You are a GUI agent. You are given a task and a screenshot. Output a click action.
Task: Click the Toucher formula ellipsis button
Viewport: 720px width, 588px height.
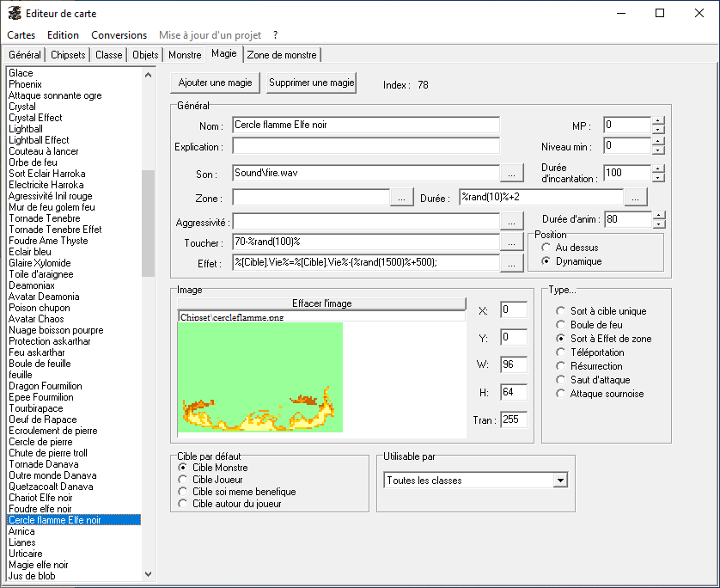click(511, 243)
